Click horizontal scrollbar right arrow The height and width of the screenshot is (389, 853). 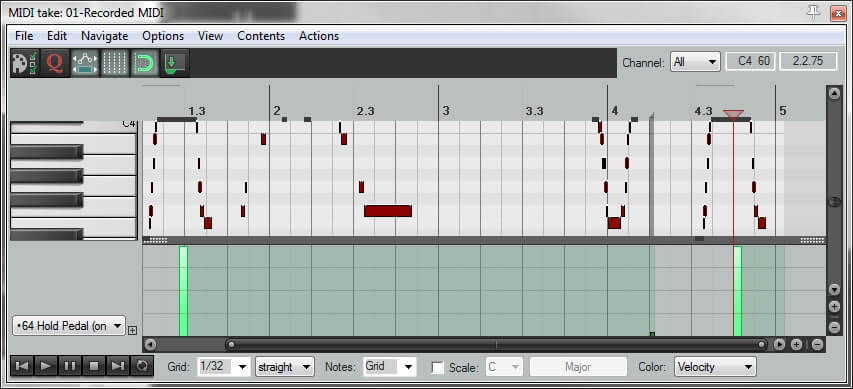pyautogui.click(x=780, y=344)
